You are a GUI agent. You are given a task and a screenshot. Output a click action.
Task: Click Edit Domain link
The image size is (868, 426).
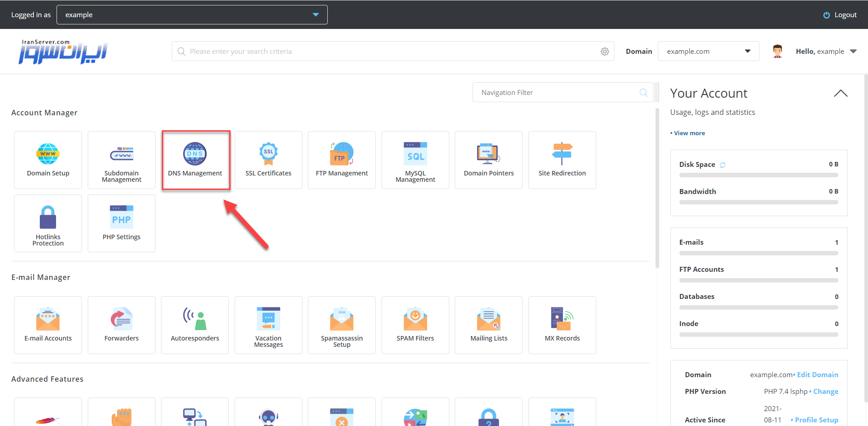point(817,375)
